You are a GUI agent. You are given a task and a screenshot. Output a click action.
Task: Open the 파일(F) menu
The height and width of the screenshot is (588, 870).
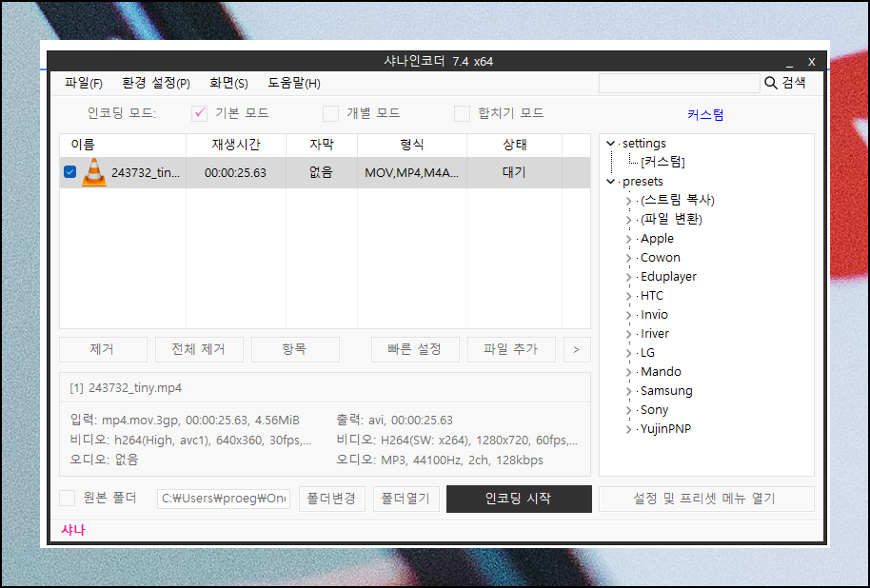84,83
